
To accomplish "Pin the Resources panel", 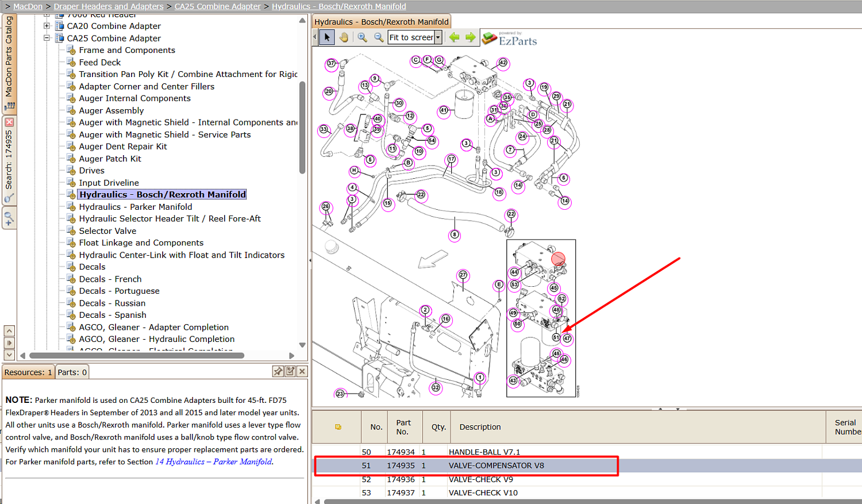I will click(278, 371).
